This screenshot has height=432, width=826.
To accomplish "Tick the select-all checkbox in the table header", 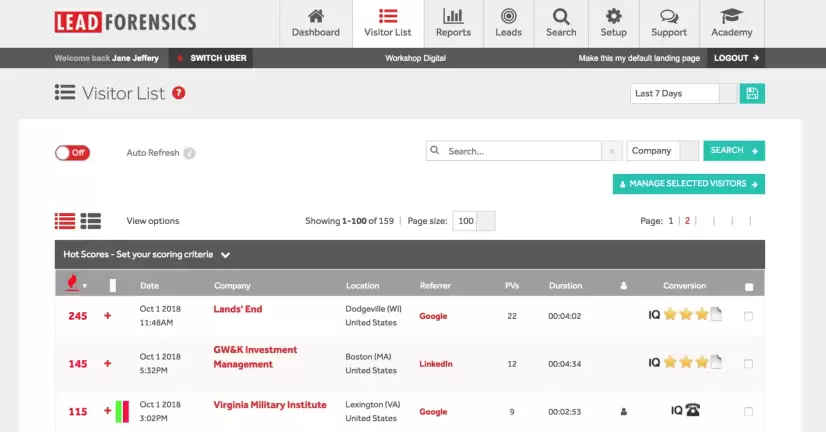I will pyautogui.click(x=749, y=287).
